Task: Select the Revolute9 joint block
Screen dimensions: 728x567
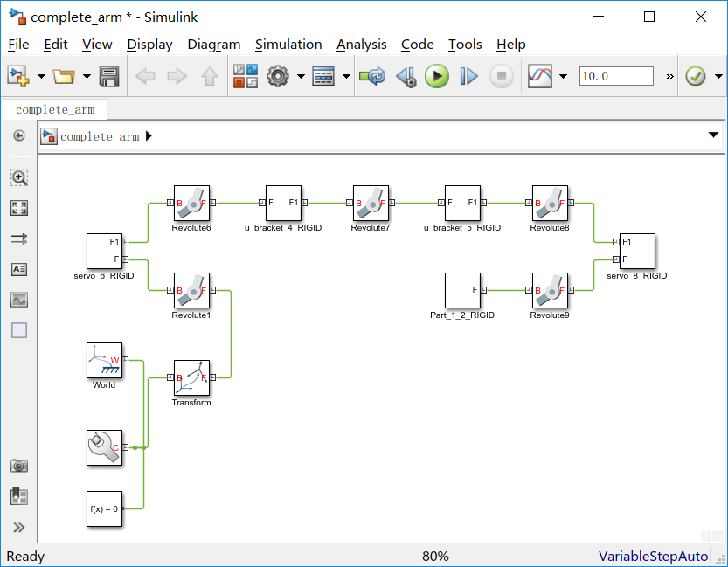Action: point(551,290)
